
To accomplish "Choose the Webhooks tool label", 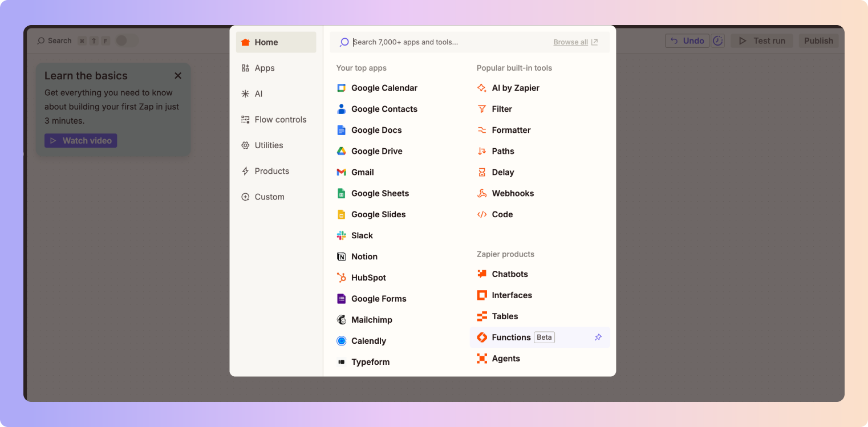I will [x=513, y=193].
